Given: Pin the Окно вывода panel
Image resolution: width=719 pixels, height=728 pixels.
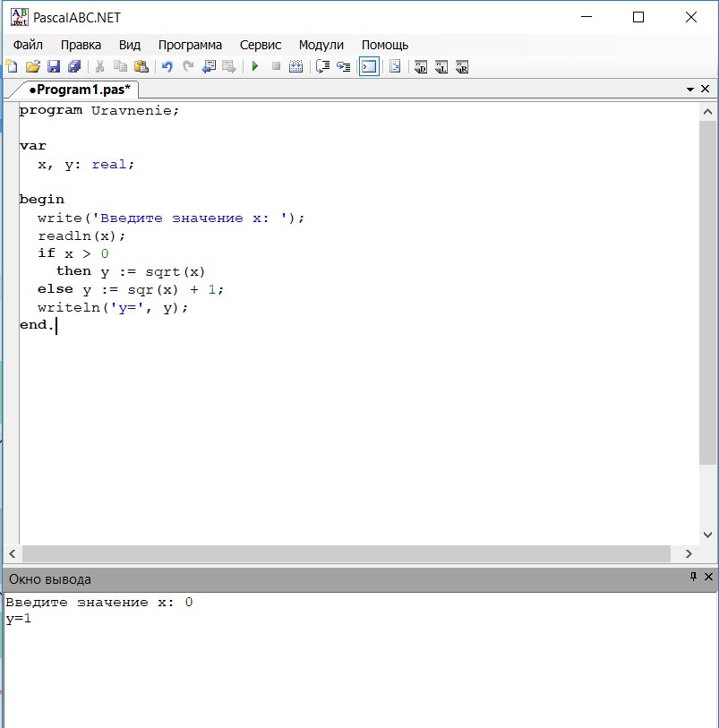Looking at the screenshot, I should tap(693, 577).
